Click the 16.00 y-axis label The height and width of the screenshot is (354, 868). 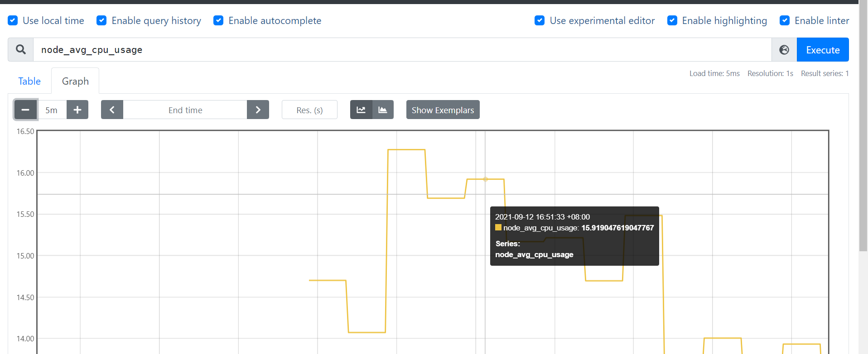25,173
